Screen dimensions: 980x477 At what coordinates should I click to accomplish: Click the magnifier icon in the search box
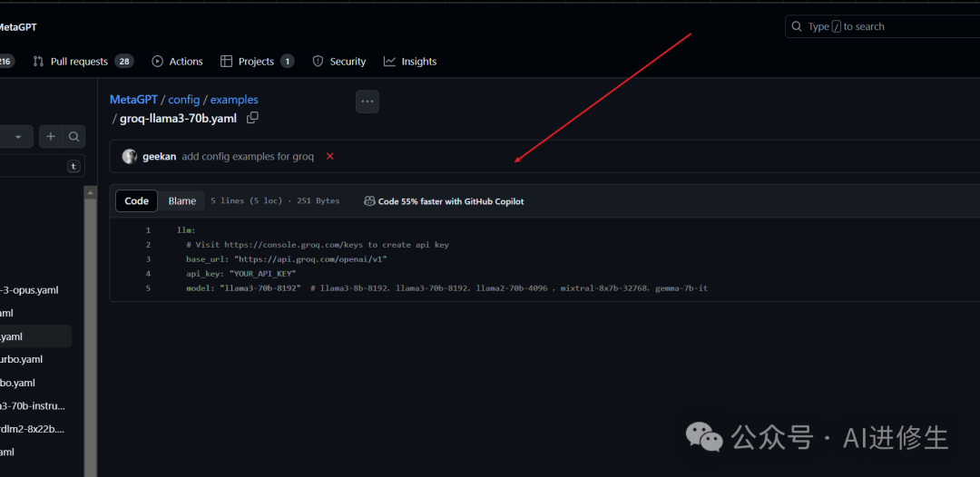pos(797,26)
